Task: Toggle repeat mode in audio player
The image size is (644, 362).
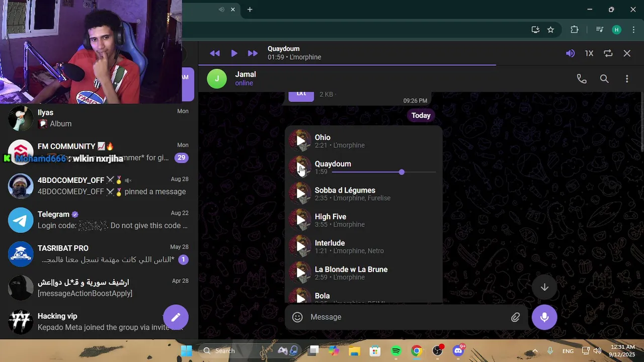Action: tap(608, 53)
